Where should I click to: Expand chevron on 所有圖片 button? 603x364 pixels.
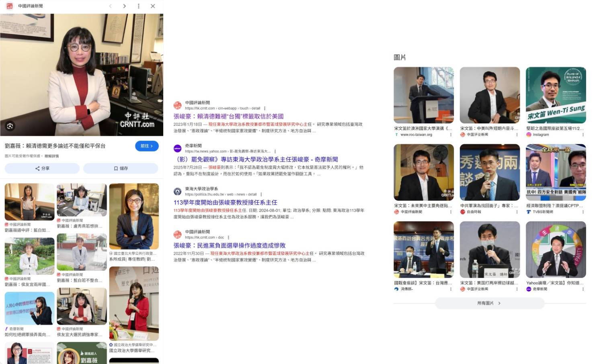499,303
